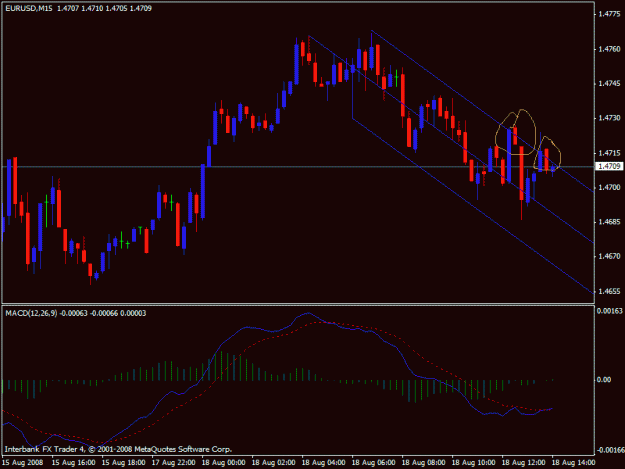Click the 17 Aug 22:00 time label
Viewport: 625px width, 469px height.
tap(173, 463)
